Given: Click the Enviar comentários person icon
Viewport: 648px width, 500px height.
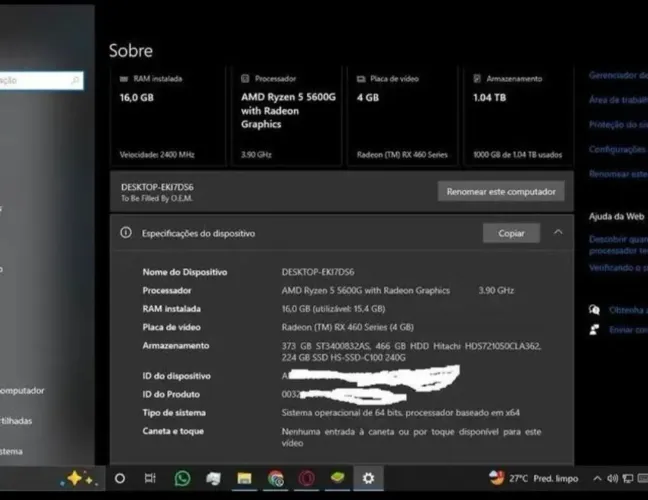Looking at the screenshot, I should coord(594,329).
